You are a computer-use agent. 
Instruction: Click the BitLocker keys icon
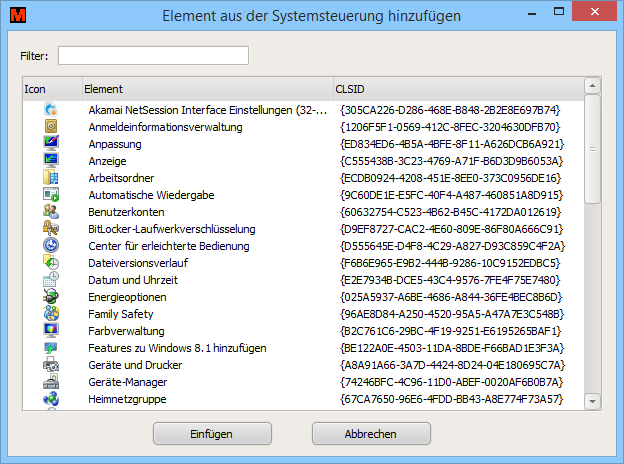[x=51, y=228]
